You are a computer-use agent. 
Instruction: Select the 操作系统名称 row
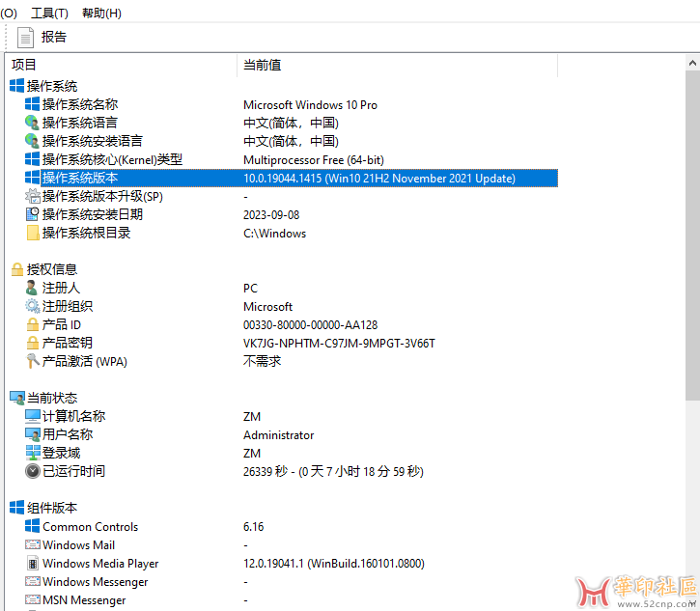(x=291, y=104)
